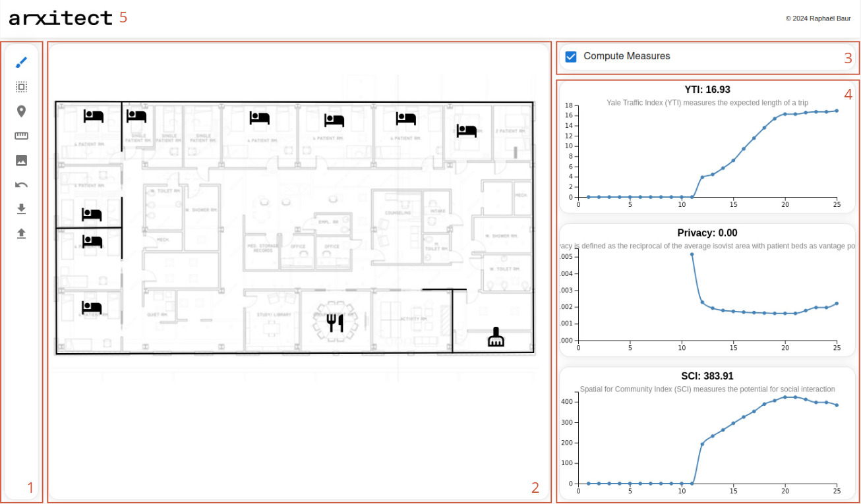Click the last data point of YTI chart
The image size is (861, 504).
[837, 111]
